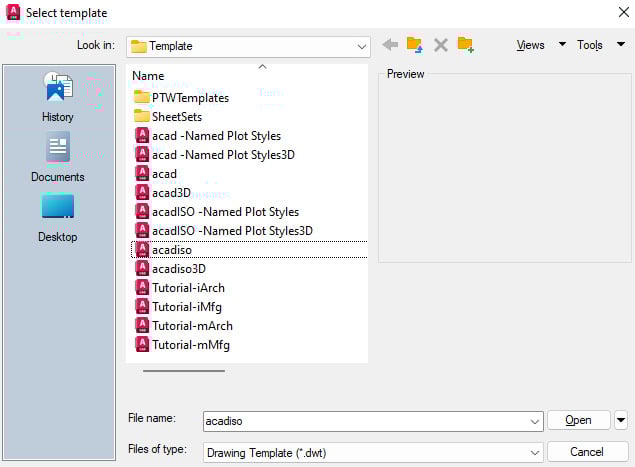Click the file icon beside Tutorial-iArch
The image size is (635, 467).
click(x=142, y=288)
